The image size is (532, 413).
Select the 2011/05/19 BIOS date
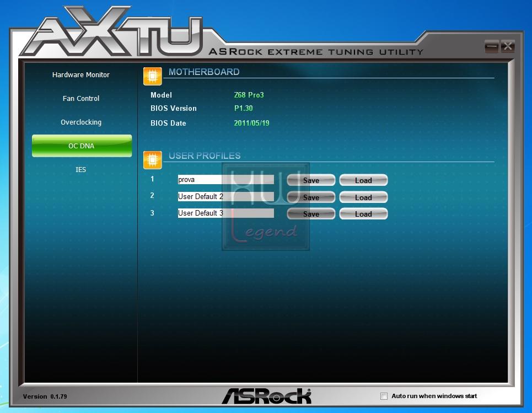251,123
